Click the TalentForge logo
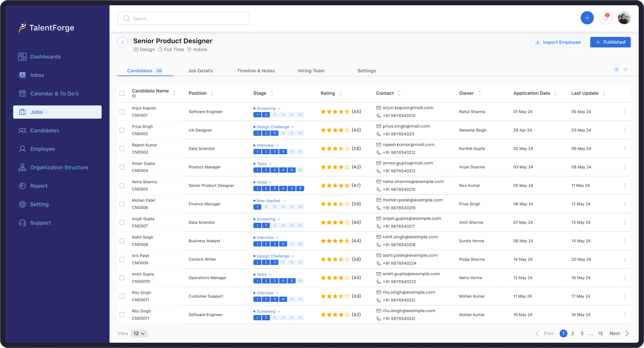 click(x=47, y=28)
